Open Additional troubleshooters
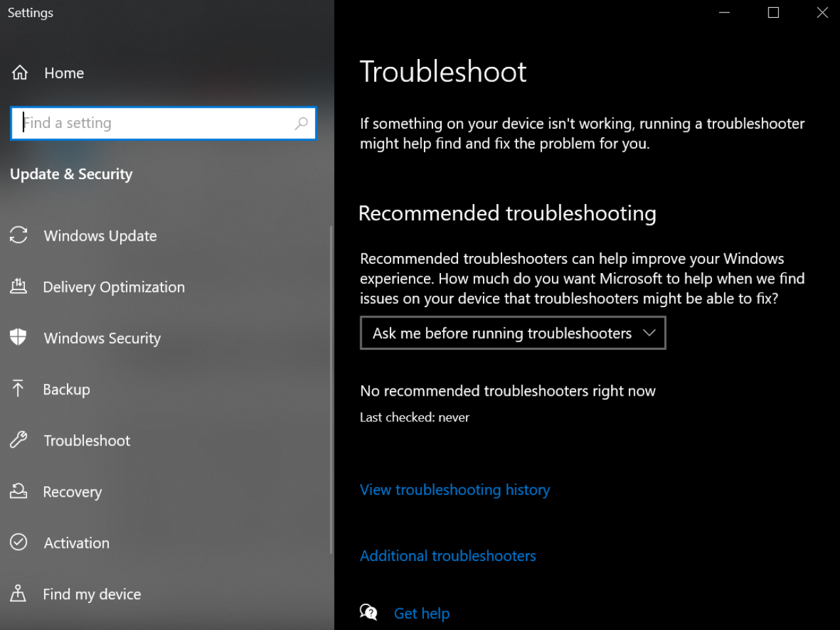Viewport: 840px width, 630px height. [x=448, y=556]
